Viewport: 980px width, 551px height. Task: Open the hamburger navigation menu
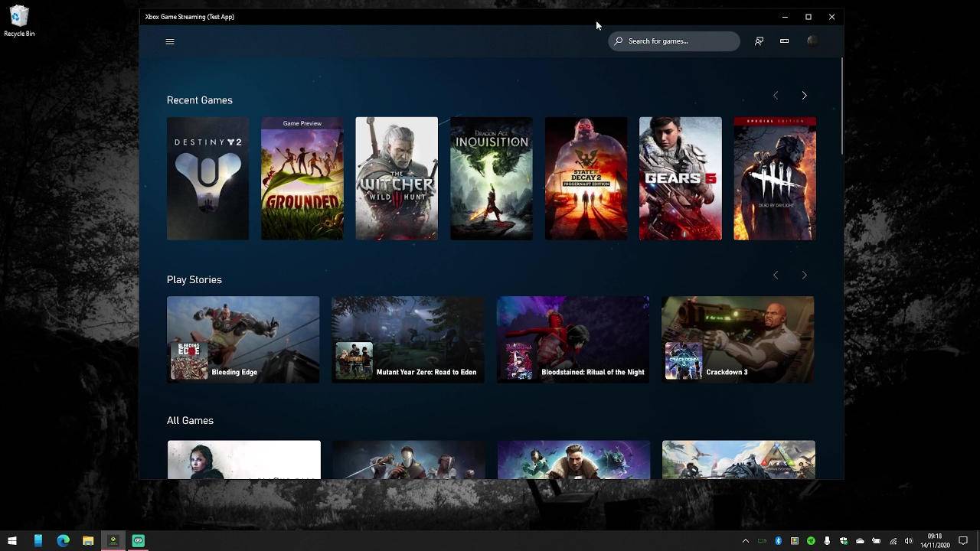click(x=170, y=41)
